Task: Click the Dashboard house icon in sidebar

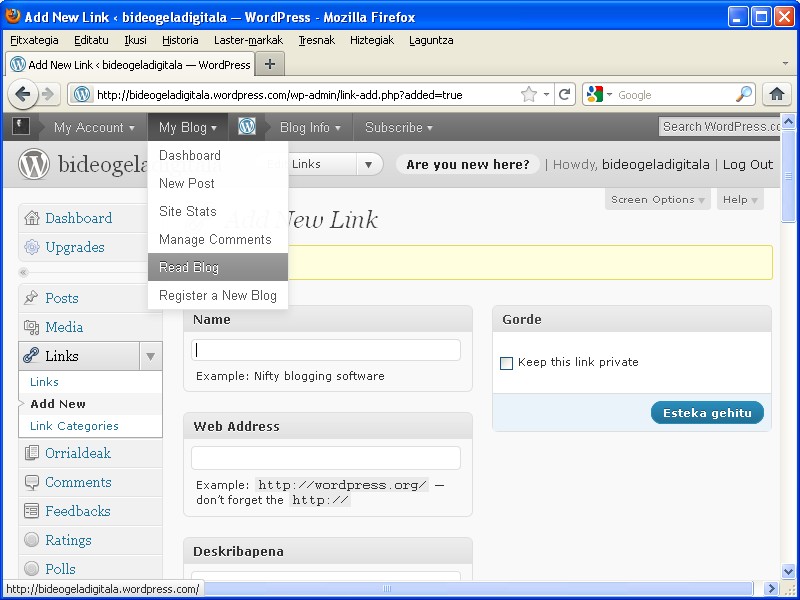Action: tap(32, 218)
